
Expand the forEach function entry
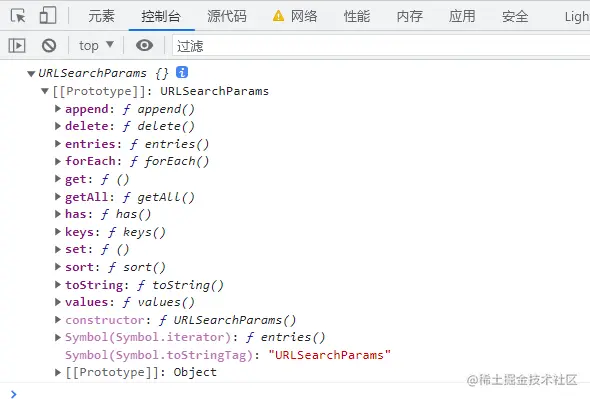point(58,161)
